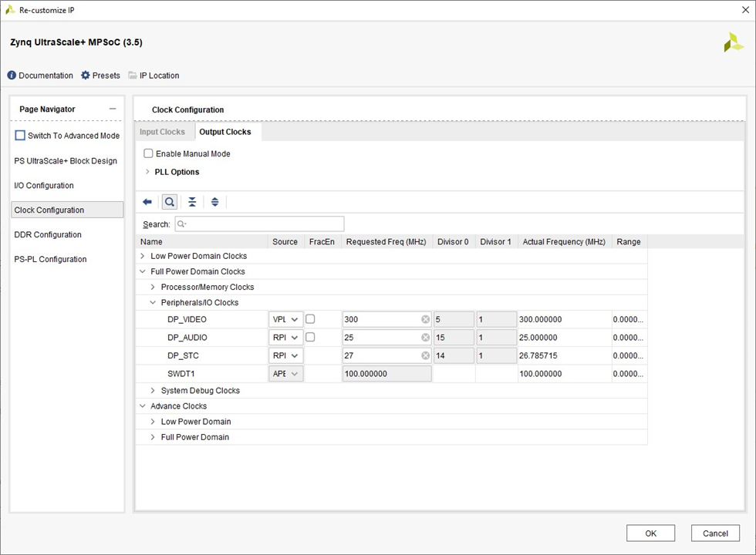Screen dimensions: 756x555
Task: Select Clock Configuration page
Action: click(x=67, y=210)
